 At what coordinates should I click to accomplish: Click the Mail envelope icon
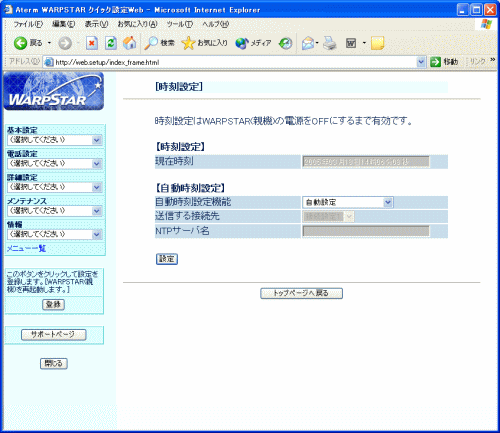308,43
